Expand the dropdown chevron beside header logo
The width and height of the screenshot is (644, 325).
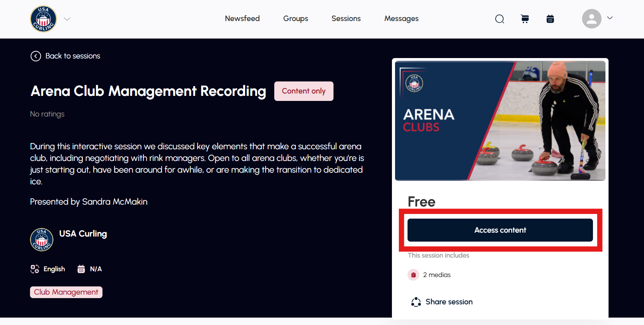67,19
